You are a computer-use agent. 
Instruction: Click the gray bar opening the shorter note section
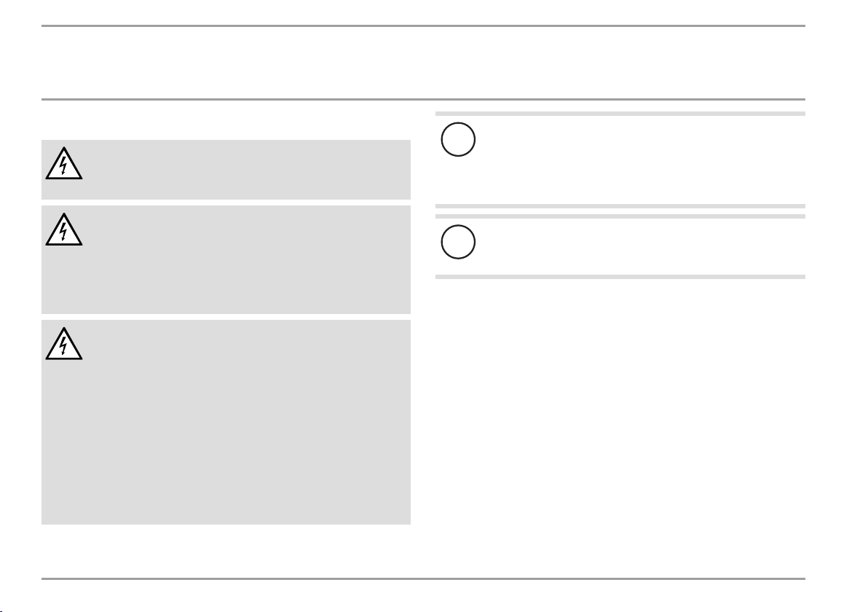point(620,216)
